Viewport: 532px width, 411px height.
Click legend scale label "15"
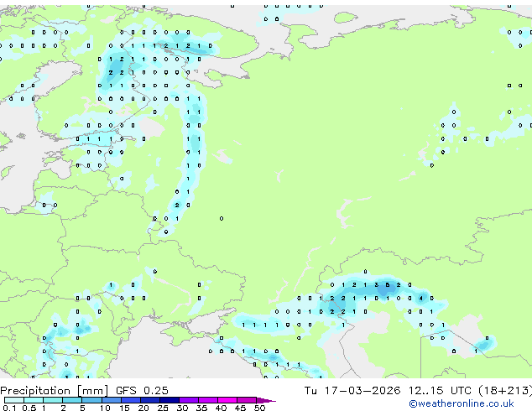(x=124, y=408)
